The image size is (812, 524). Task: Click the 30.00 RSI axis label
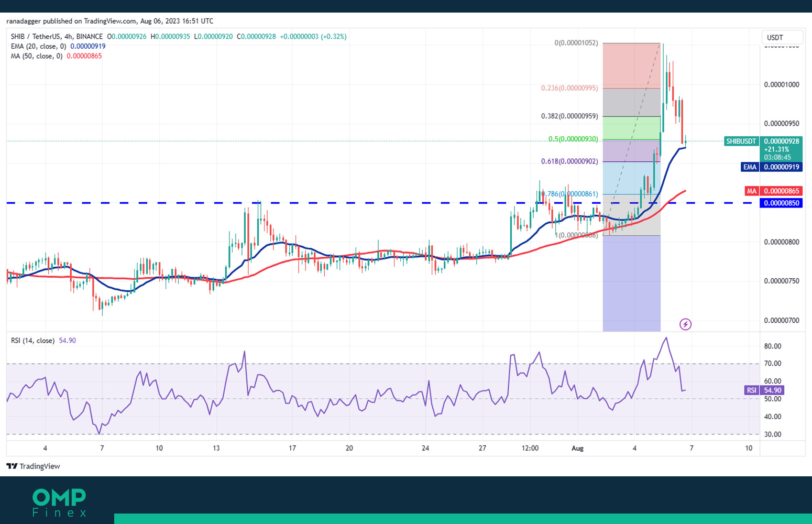773,434
